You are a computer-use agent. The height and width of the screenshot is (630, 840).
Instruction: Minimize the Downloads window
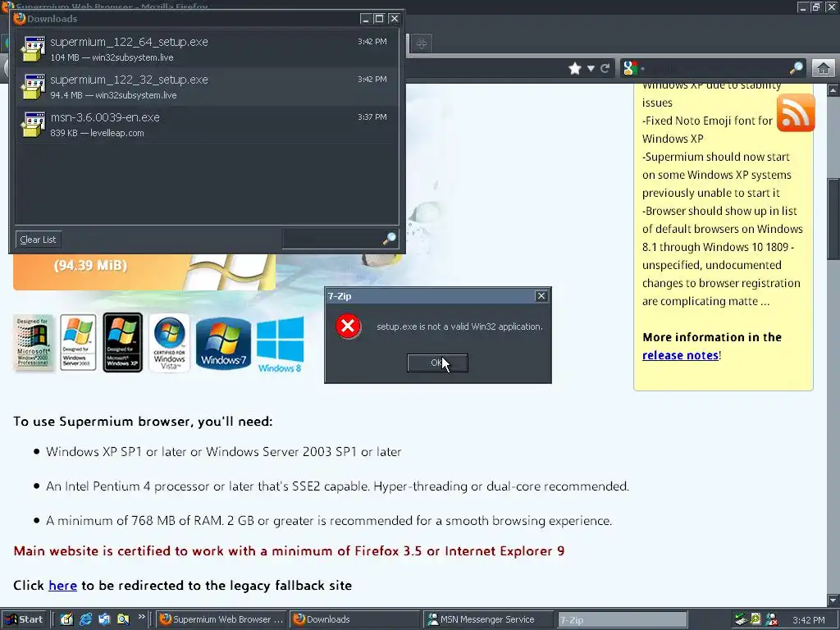tap(365, 19)
